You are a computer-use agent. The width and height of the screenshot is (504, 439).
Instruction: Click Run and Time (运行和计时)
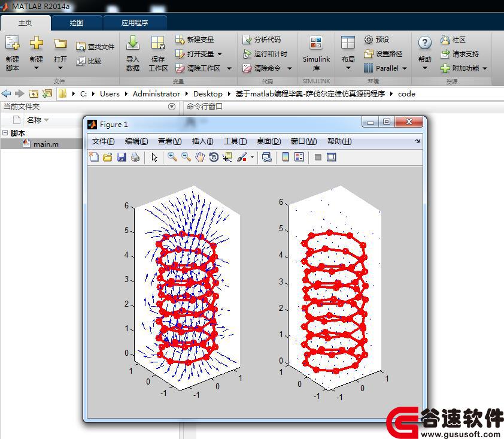point(265,54)
